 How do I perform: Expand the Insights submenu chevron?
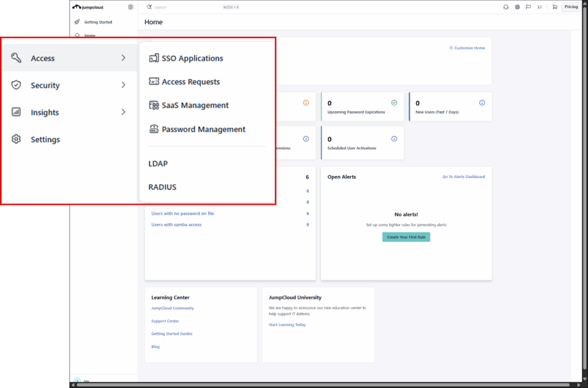[123, 112]
